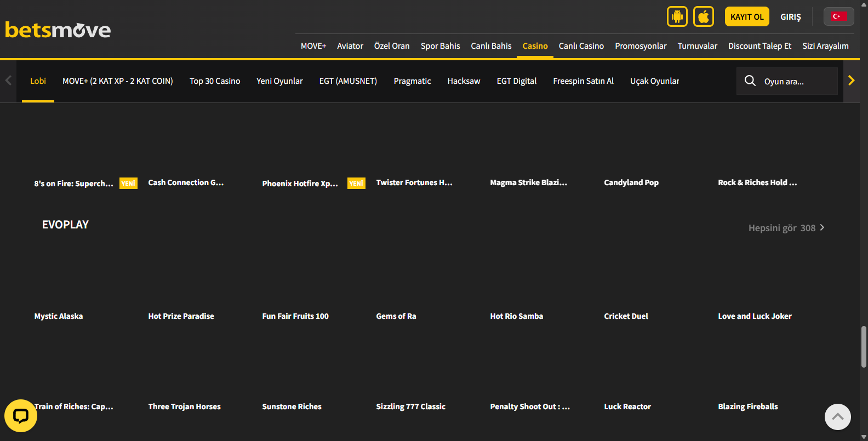
Task: Go to the Promosyonlar menu
Action: (640, 46)
